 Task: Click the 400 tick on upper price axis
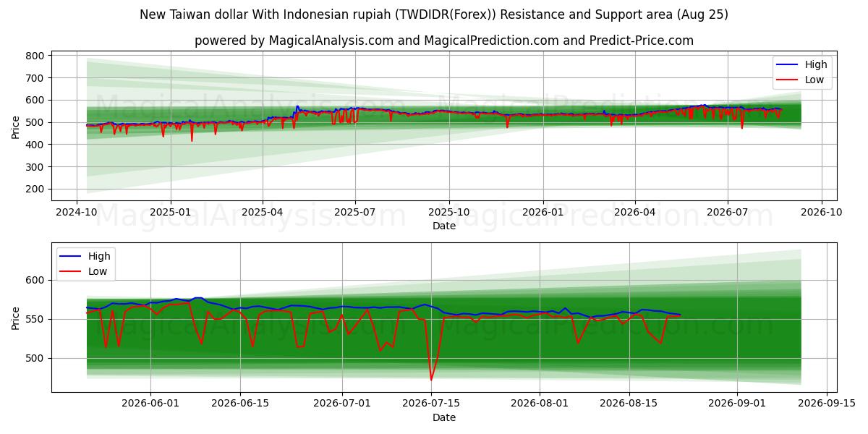click(x=35, y=145)
